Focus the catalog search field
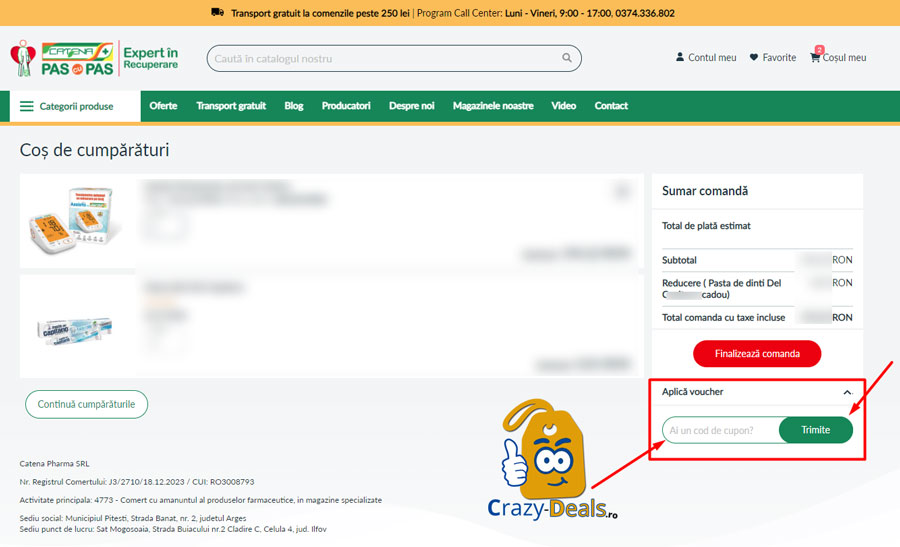Viewport: 900px width, 547px height. [394, 58]
